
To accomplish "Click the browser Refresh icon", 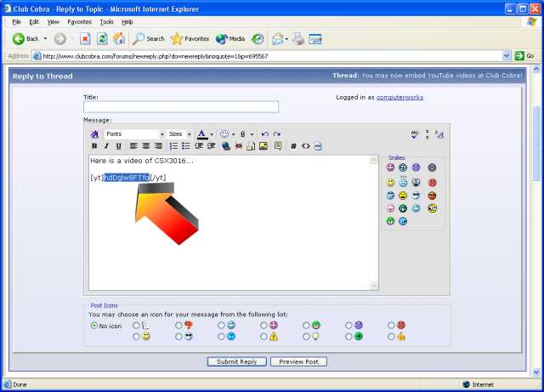I will pyautogui.click(x=102, y=38).
